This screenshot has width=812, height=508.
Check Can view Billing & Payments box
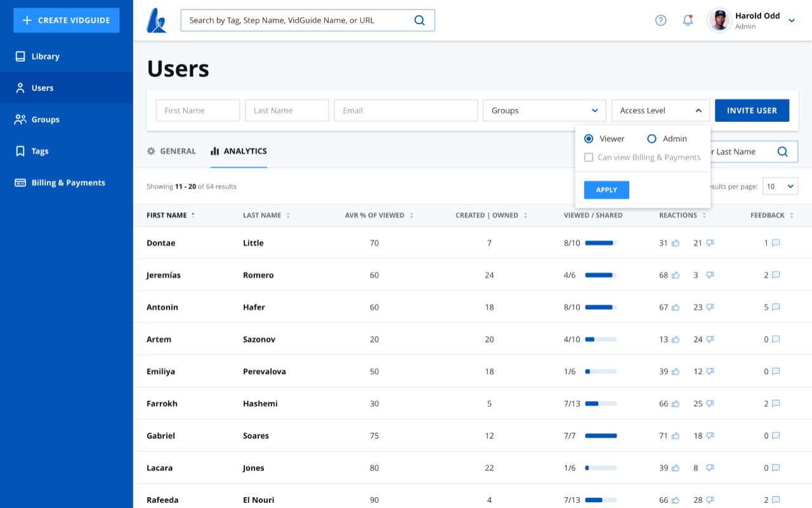[589, 157]
